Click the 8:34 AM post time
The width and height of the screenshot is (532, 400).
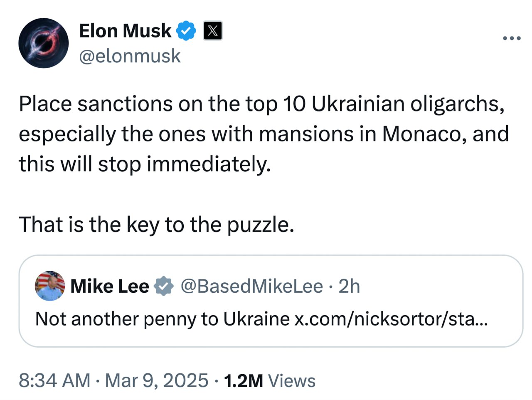click(x=54, y=380)
